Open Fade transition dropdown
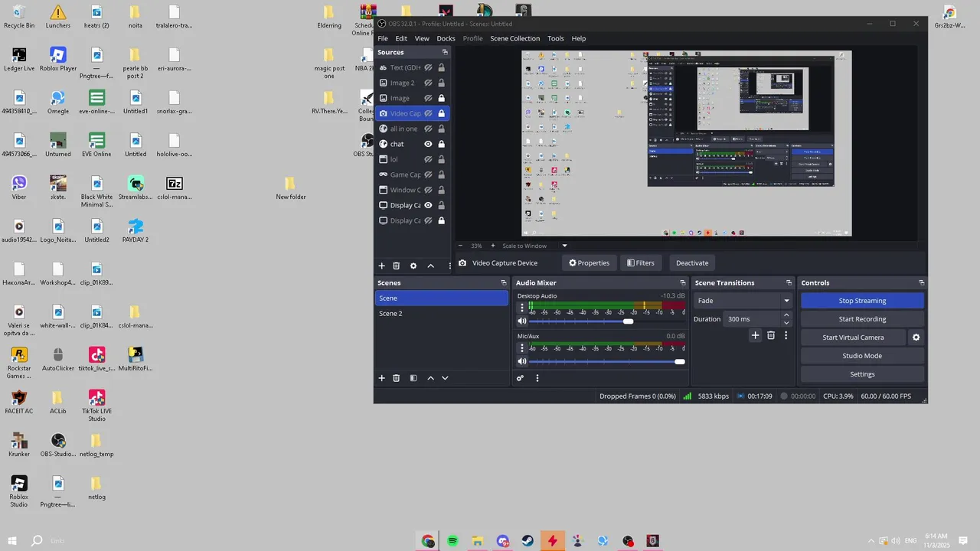 [743, 301]
